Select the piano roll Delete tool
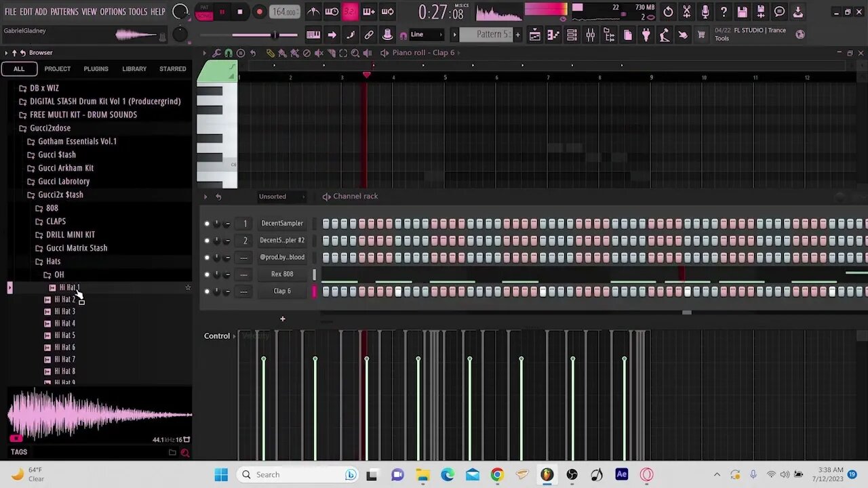The width and height of the screenshot is (868, 488). coord(307,53)
